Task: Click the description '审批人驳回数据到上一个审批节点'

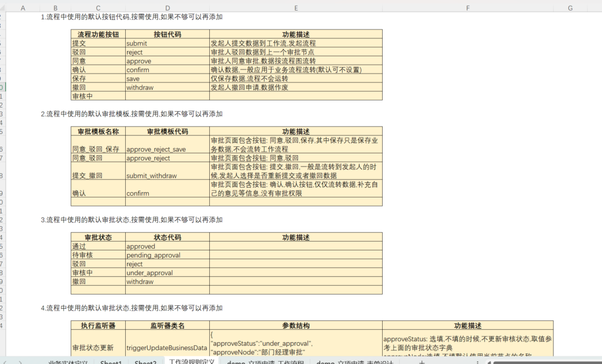Action: tap(296, 52)
